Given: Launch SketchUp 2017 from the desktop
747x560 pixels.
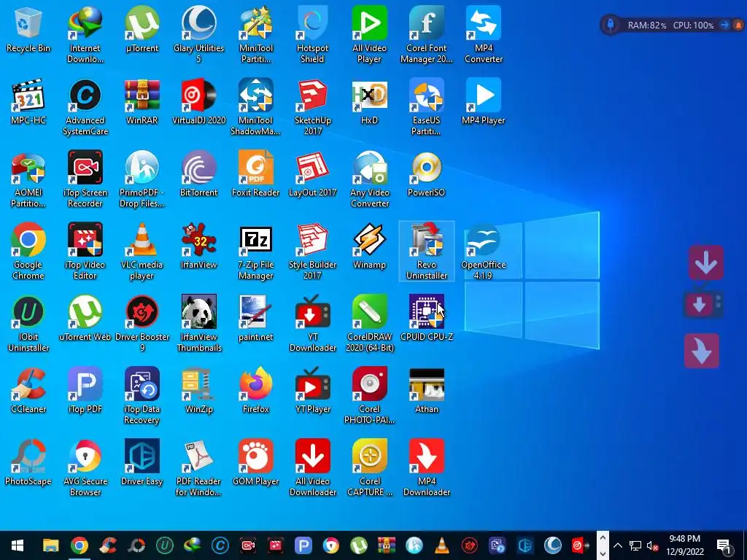Looking at the screenshot, I should [x=312, y=107].
